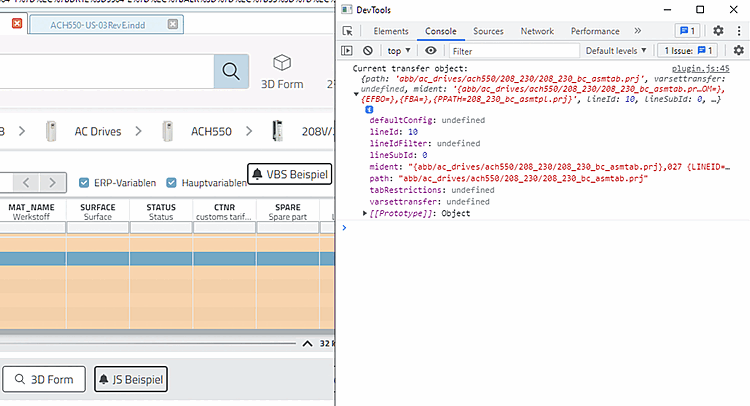This screenshot has height=406, width=750.
Task: Click the ACH550 product thumbnail
Action: pyautogui.click(x=167, y=131)
